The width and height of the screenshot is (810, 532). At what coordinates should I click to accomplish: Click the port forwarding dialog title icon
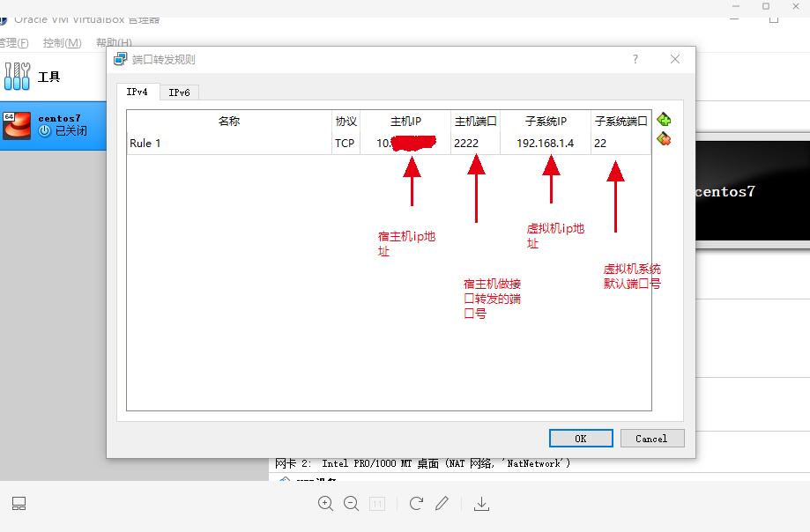tap(119, 58)
